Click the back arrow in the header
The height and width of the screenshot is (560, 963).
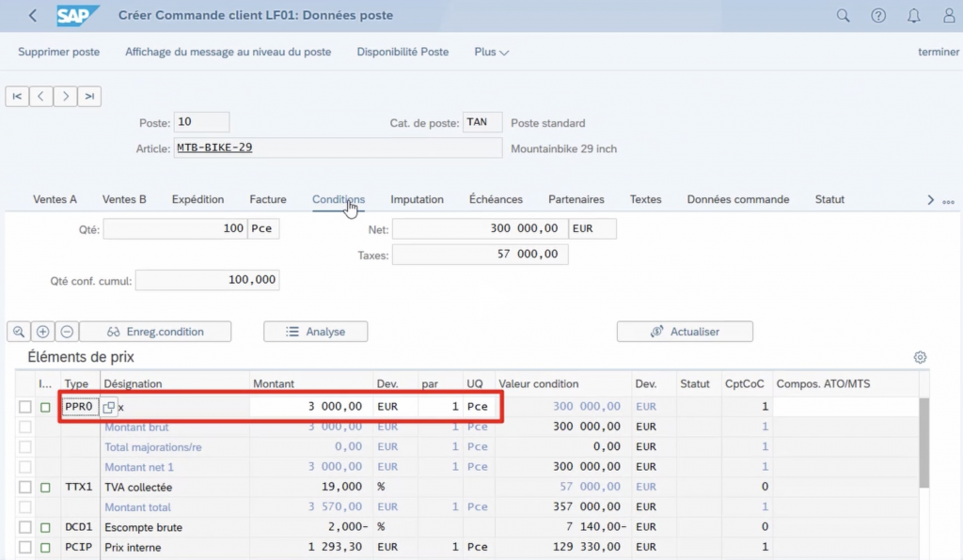[x=34, y=16]
